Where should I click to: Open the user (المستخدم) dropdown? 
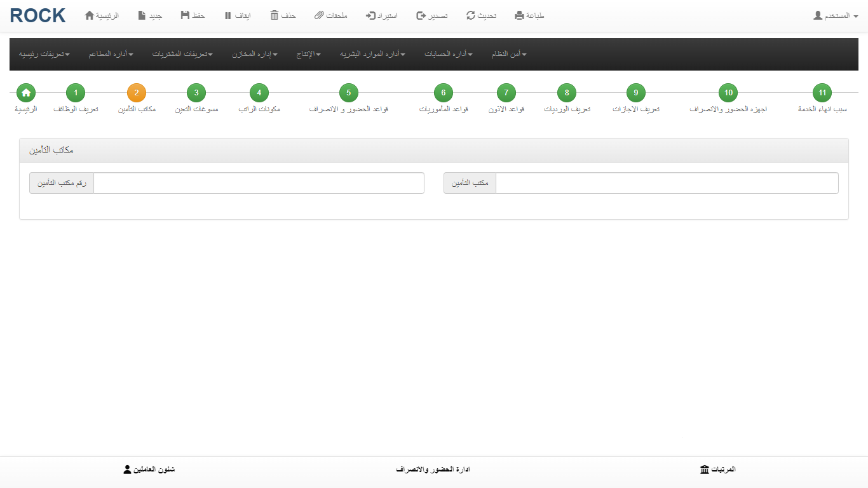(x=836, y=15)
